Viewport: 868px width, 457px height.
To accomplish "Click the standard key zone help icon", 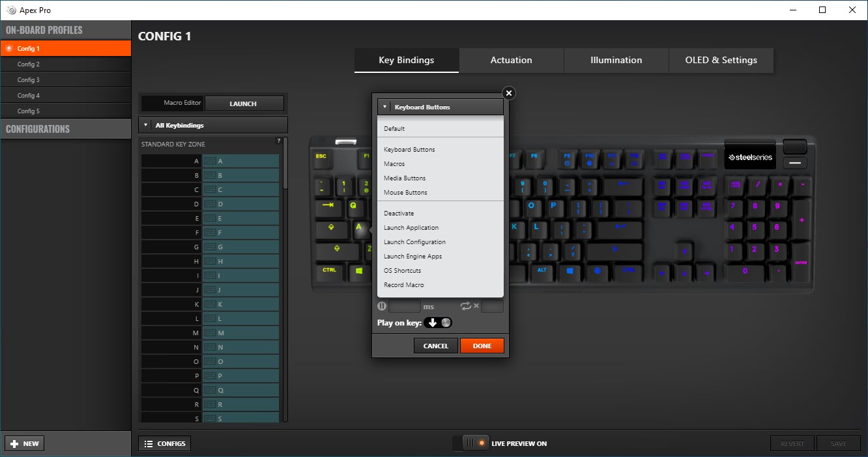I will (x=279, y=141).
